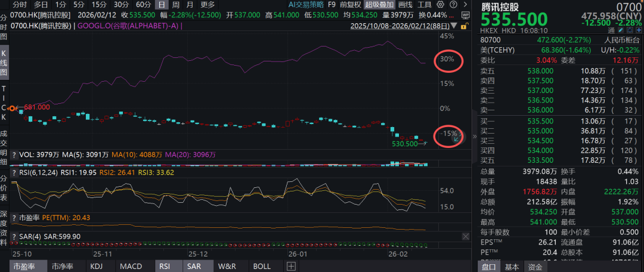Select the 60分 timeframe tab

click(x=143, y=4)
